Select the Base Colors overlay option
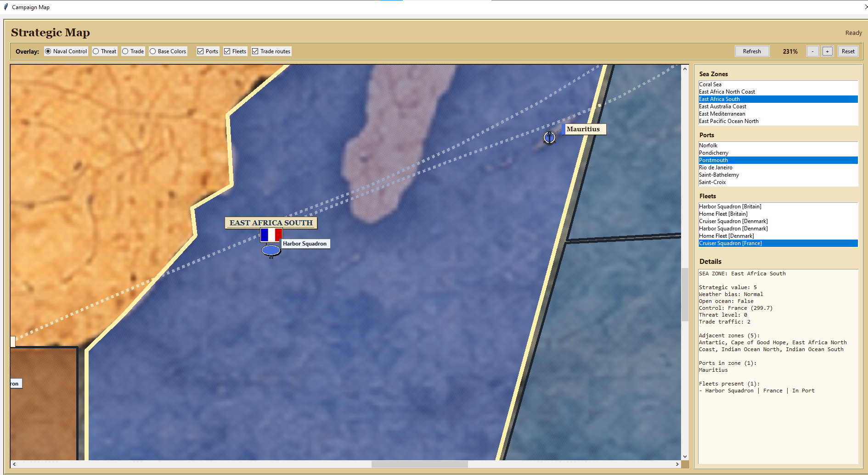The width and height of the screenshot is (868, 475). pos(168,51)
